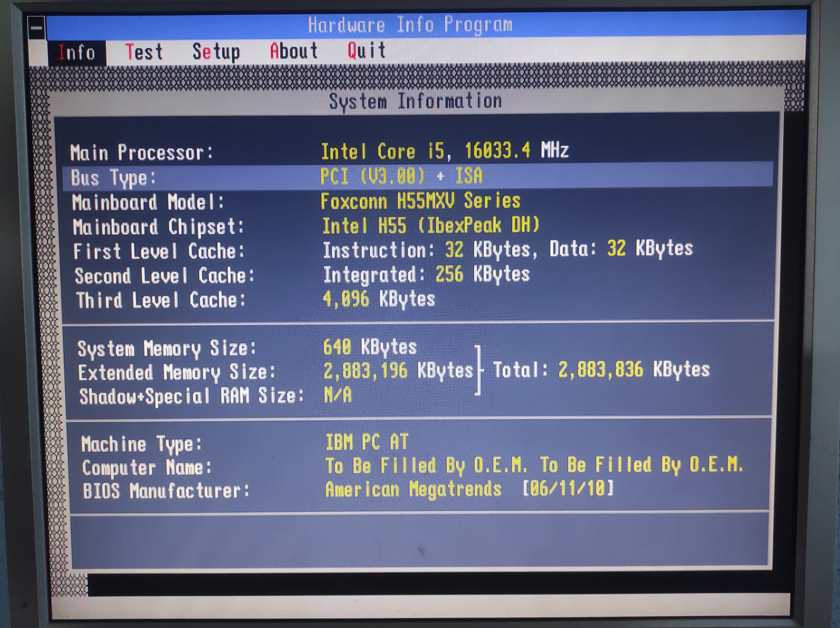
Task: Select the Machine Type row
Action: click(141, 444)
